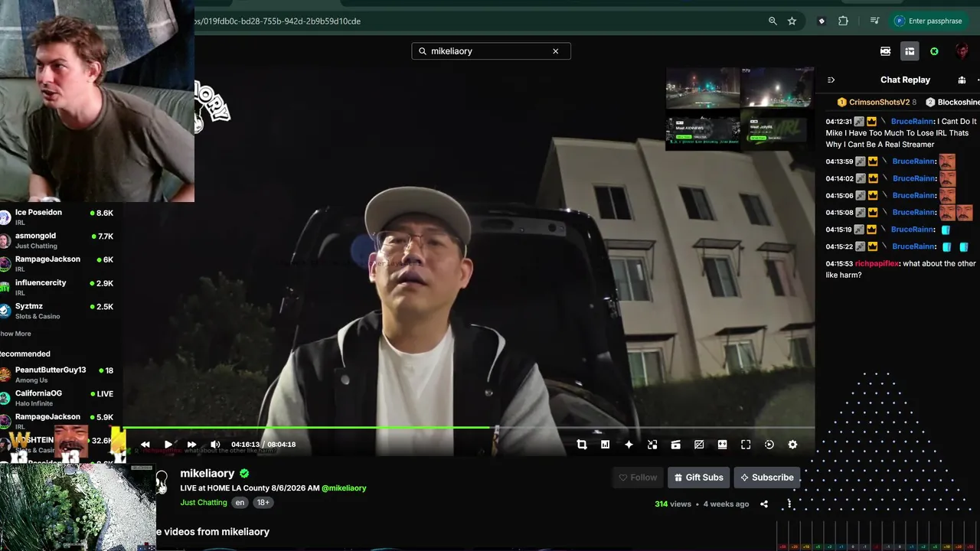Screen dimensions: 980x551
Task: Open RampageJackson recommended channel with 5.9K viewers
Action: pyautogui.click(x=57, y=421)
